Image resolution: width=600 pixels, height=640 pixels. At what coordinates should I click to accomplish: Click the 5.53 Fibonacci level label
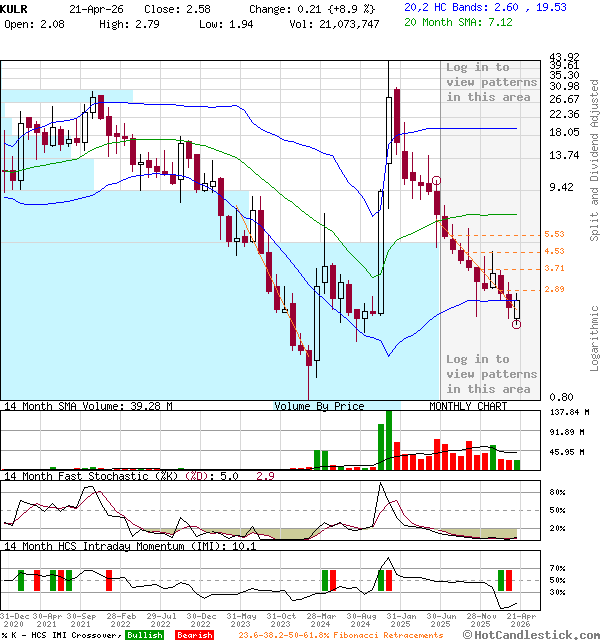555,234
